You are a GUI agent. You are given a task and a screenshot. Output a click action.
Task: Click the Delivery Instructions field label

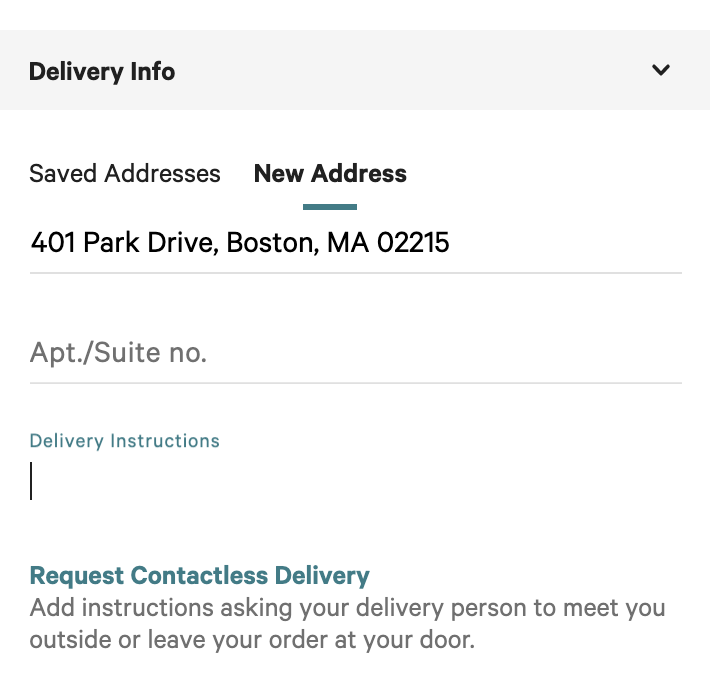tap(125, 441)
